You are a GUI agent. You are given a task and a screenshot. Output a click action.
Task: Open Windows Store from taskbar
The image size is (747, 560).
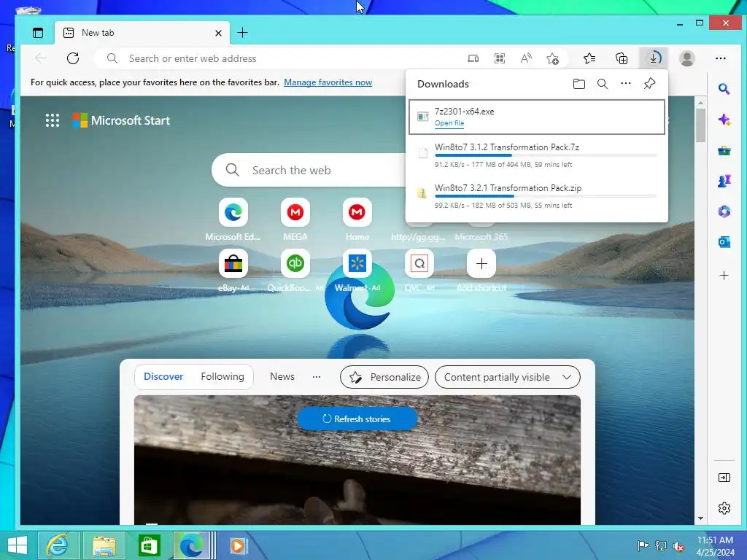click(x=149, y=545)
